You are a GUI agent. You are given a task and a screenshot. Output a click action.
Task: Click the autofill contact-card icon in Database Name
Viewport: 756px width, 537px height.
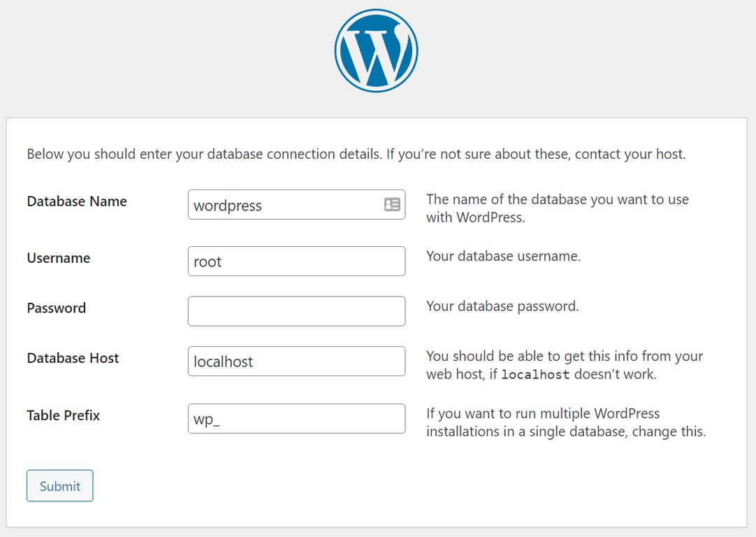[x=393, y=204]
